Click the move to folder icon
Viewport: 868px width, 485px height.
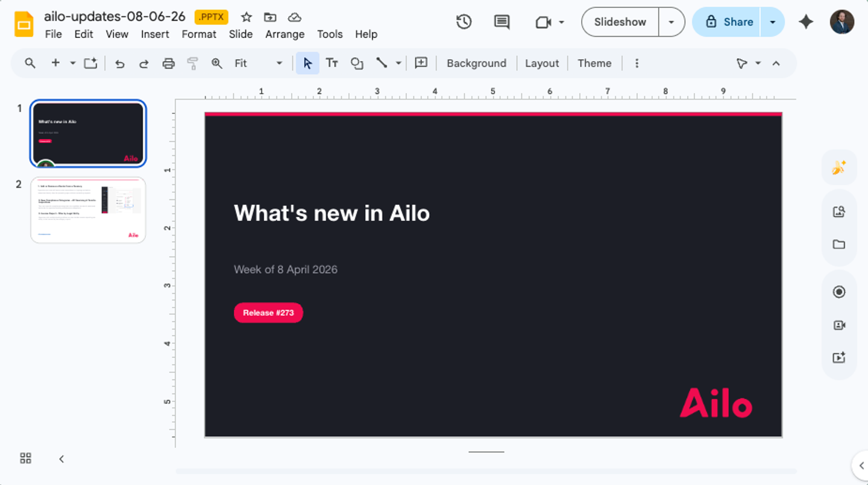tap(270, 17)
